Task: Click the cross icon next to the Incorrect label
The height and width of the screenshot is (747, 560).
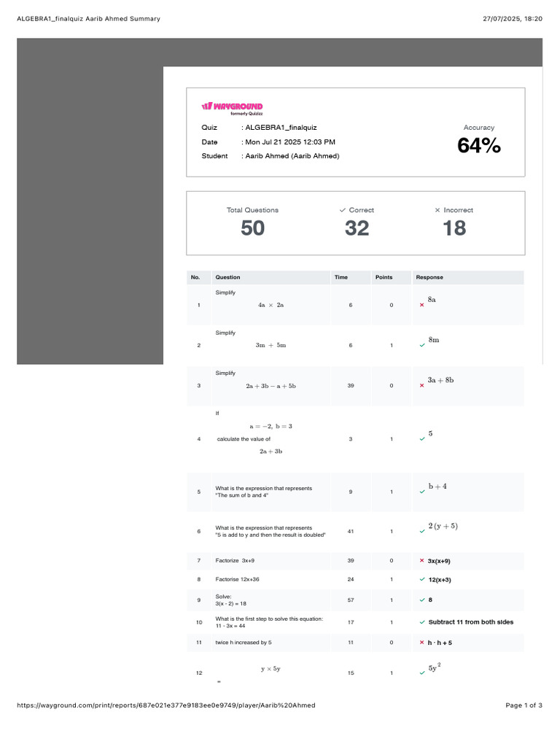Action: point(437,210)
